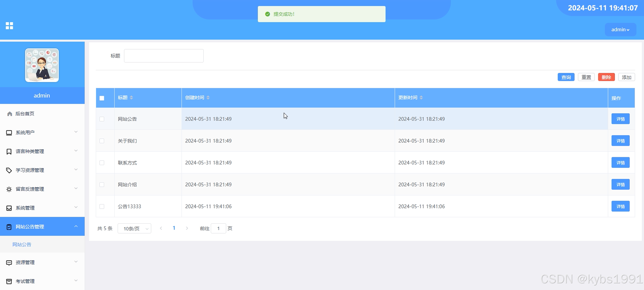
Task: Toggle the select-all checkbox in table header
Action: 102,98
